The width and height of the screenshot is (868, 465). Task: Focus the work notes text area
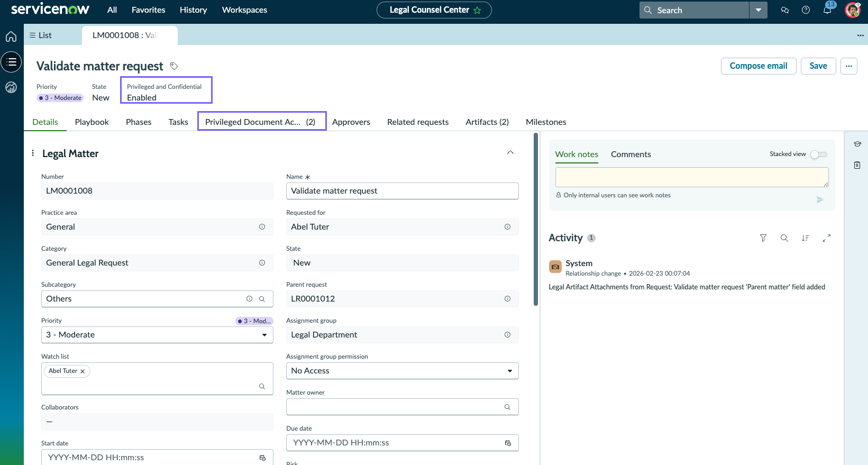point(692,177)
